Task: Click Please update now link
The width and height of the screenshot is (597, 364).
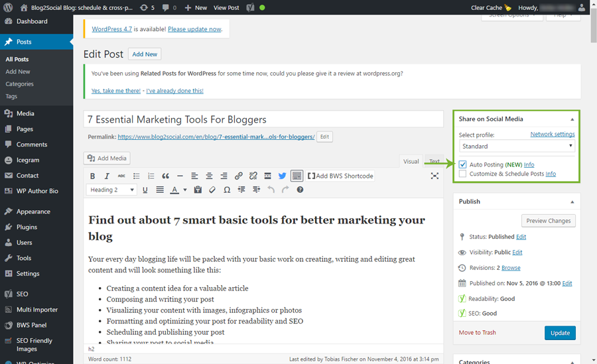Action: 194,29
